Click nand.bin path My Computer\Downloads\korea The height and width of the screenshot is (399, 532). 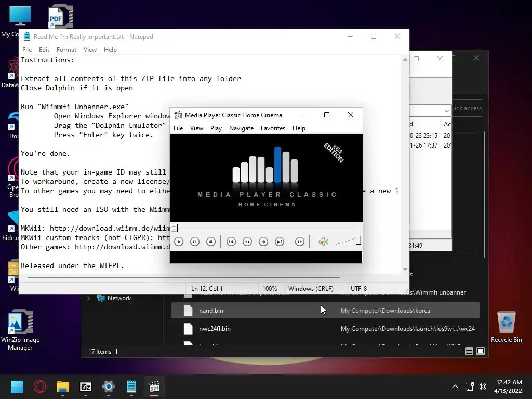385,311
